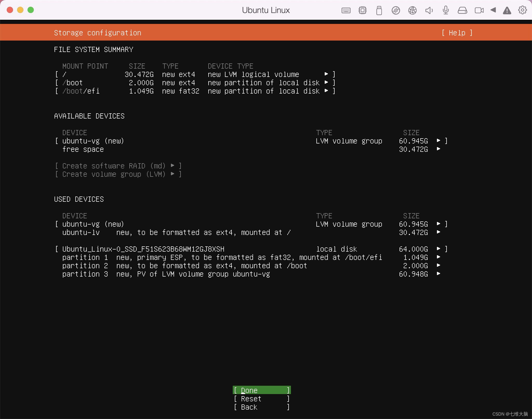This screenshot has height=419, width=532.
Task: Click partition 1 ESP description text
Action: pyautogui.click(x=249, y=257)
